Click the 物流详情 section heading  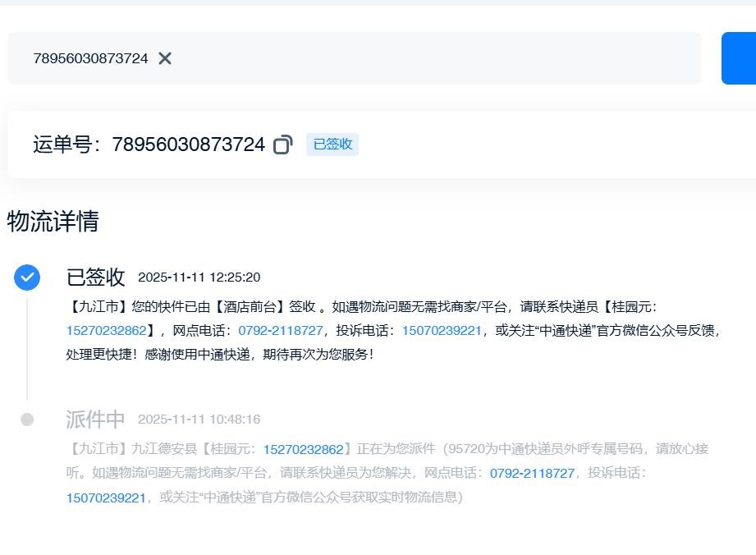pyautogui.click(x=53, y=222)
